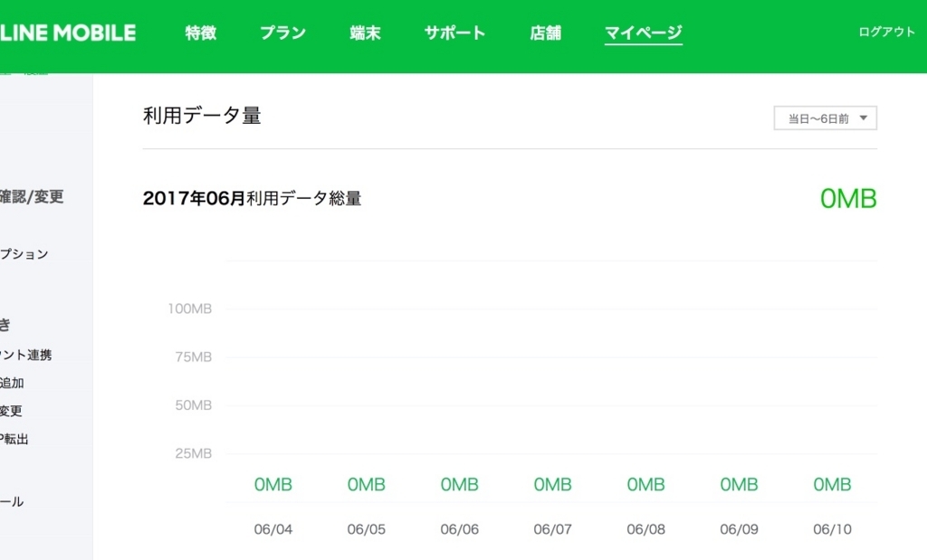
Task: Click the 0MB value above 06/10
Action: [x=831, y=484]
